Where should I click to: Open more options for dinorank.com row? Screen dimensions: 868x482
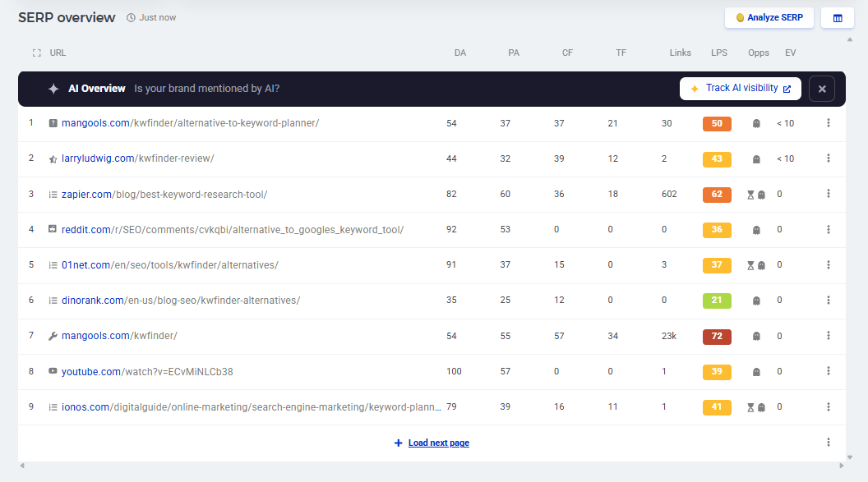pos(829,301)
